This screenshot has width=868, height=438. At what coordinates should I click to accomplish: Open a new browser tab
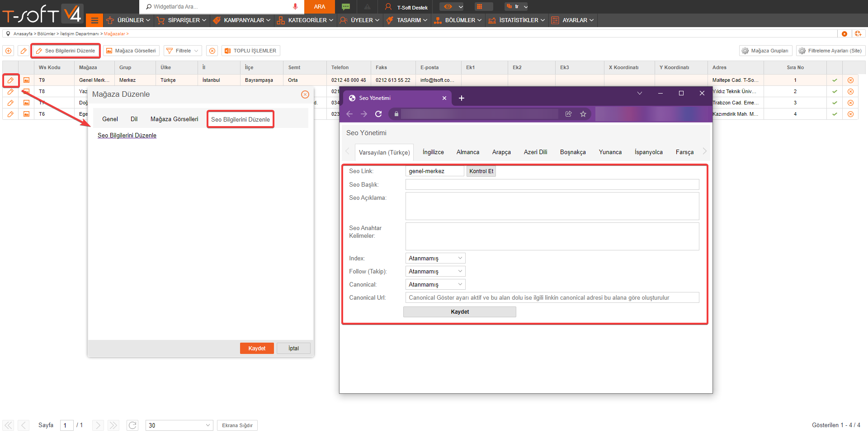pyautogui.click(x=462, y=98)
